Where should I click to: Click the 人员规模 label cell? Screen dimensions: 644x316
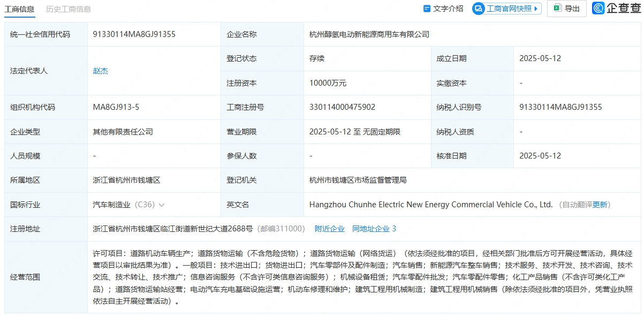46,156
